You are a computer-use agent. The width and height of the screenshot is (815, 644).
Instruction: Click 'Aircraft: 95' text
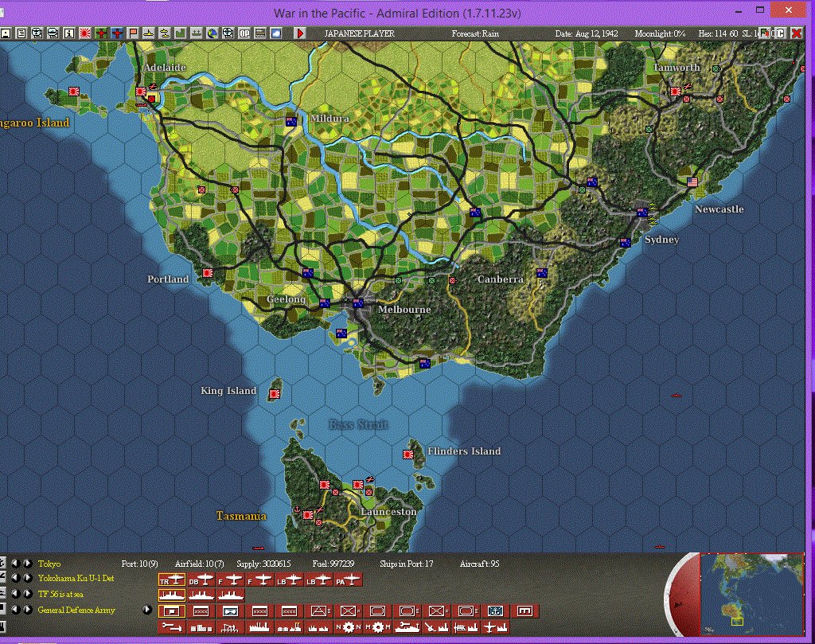(x=479, y=564)
